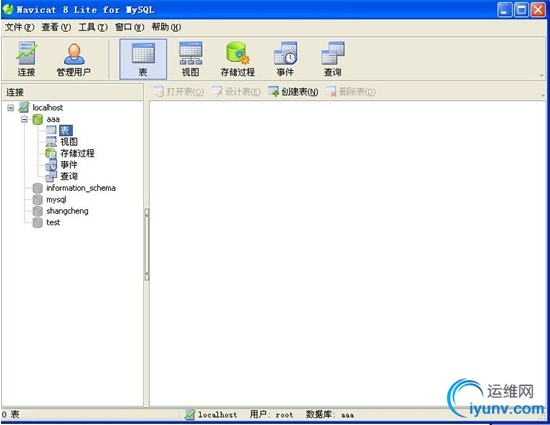Viewport: 550px width, 425px height.
Task: Click the table action bar overflow arrow
Action: point(543,95)
